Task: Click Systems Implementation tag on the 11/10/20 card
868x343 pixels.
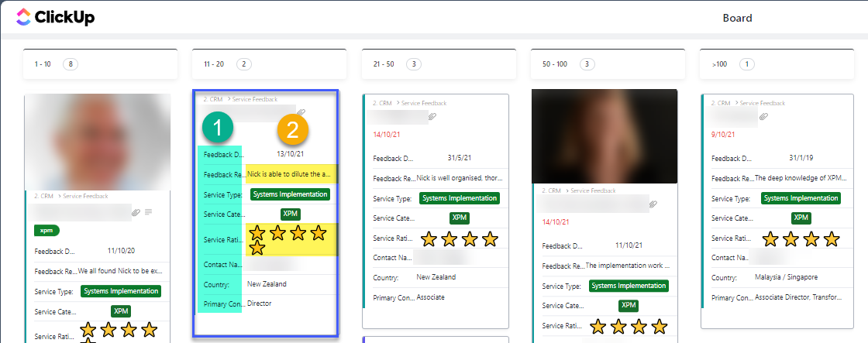Action: [x=121, y=291]
